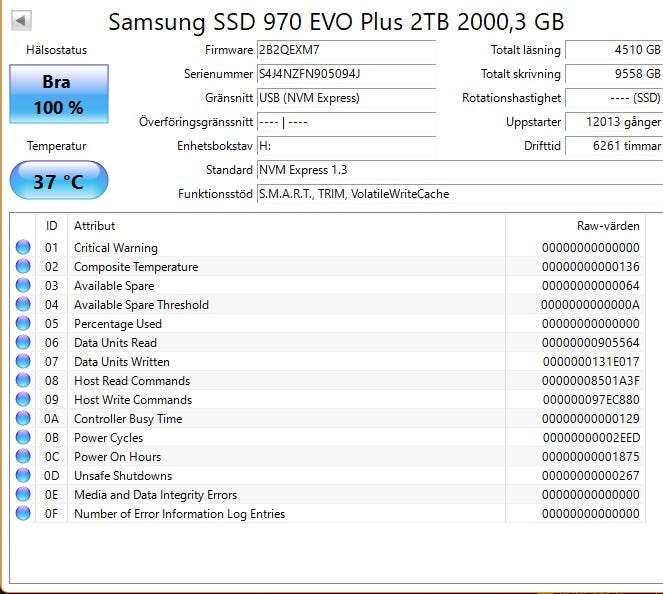This screenshot has height=594, width=663.
Task: Click the Media and Data Integrity Errors orb
Action: click(23, 495)
